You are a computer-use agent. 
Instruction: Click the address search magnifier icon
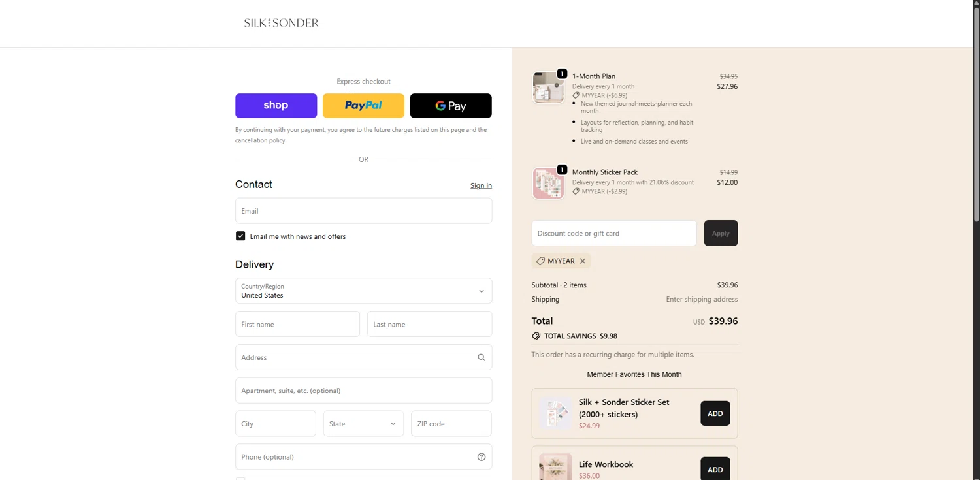point(482,357)
